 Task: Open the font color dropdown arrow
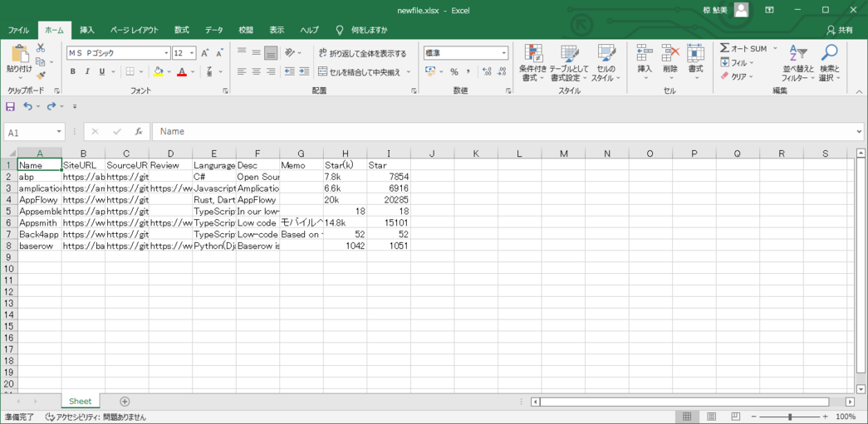(194, 71)
